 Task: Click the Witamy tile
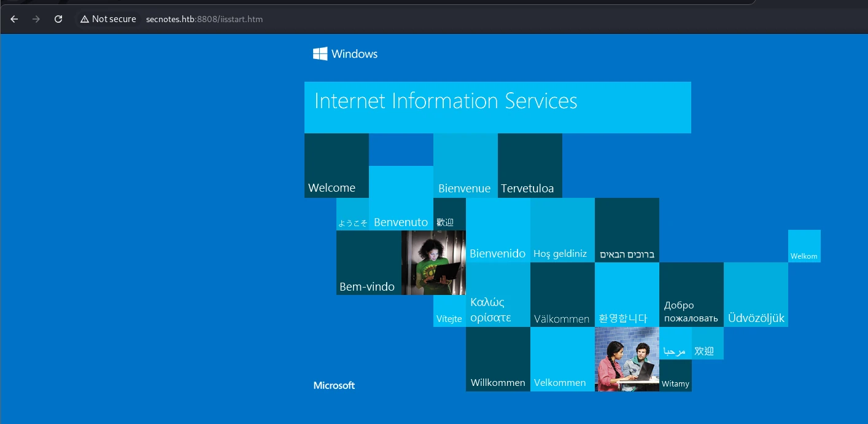pos(675,375)
